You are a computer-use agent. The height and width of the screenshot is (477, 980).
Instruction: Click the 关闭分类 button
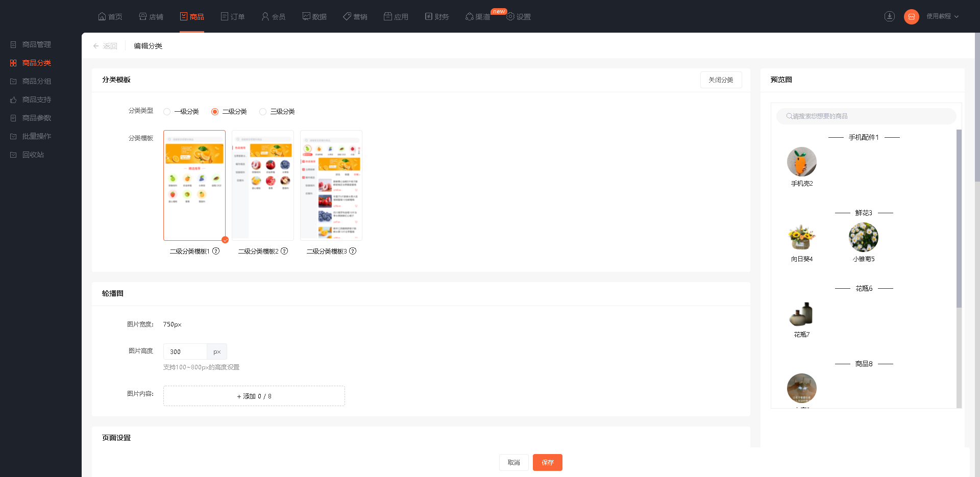[x=721, y=80]
